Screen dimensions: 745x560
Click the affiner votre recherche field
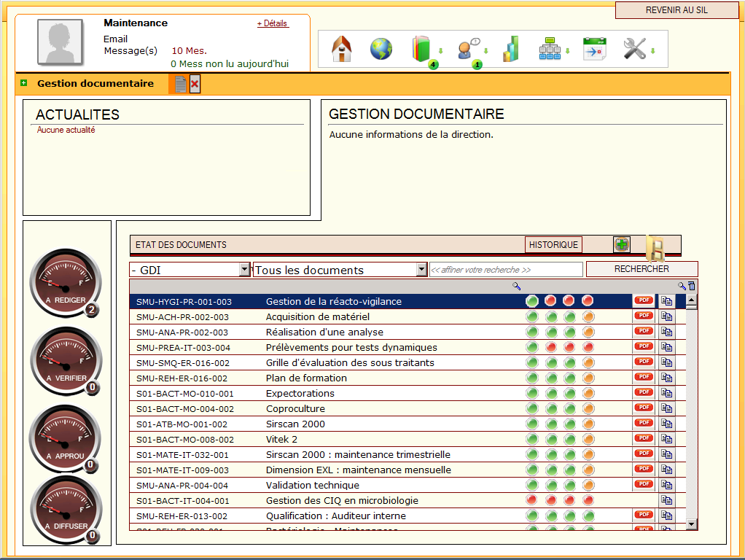click(506, 270)
